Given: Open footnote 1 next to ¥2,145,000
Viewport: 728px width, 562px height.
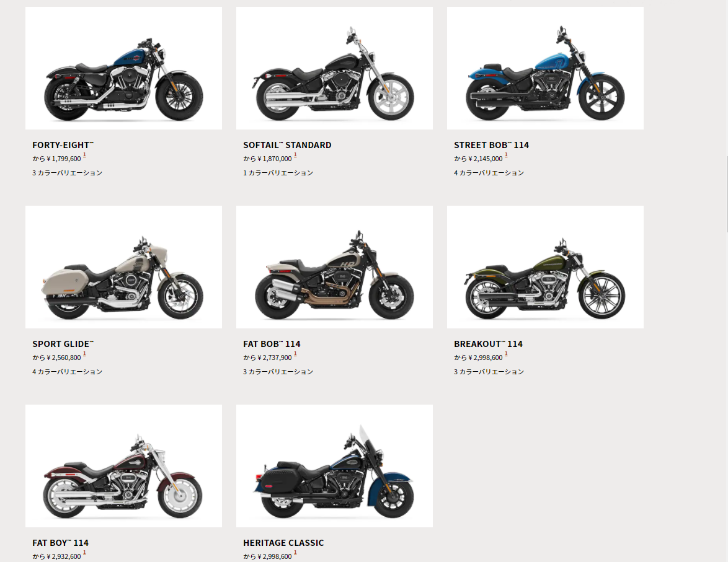Looking at the screenshot, I should (x=506, y=156).
